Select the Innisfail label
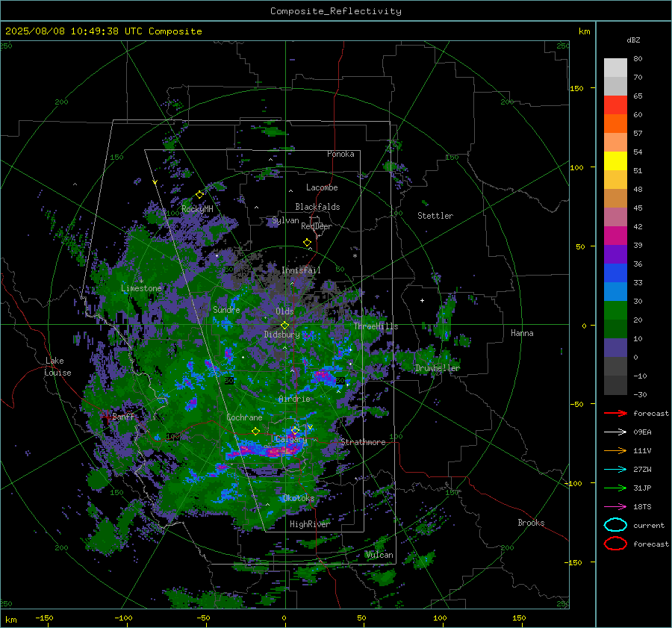 [301, 270]
